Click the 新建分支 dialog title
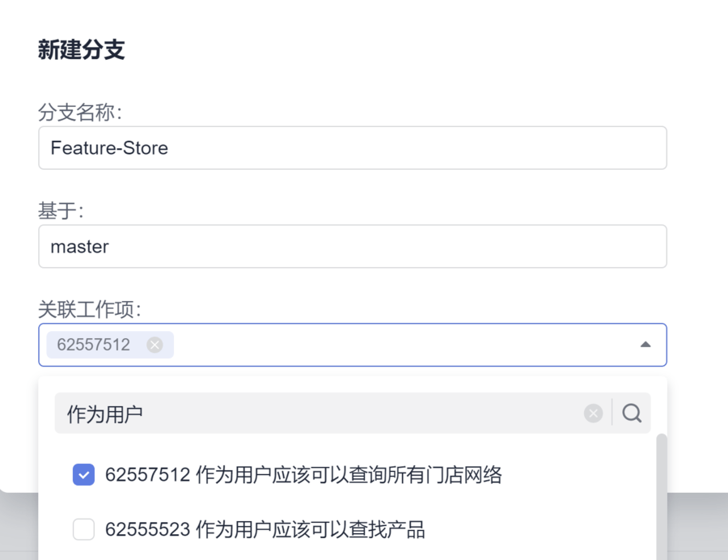This screenshot has width=728, height=560. [81, 50]
